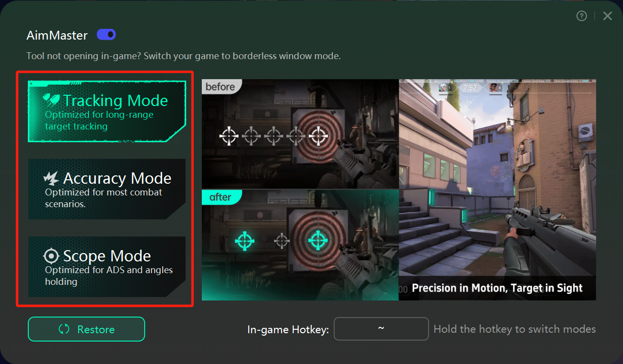Click the circular arrows icon in Restore

tap(64, 329)
